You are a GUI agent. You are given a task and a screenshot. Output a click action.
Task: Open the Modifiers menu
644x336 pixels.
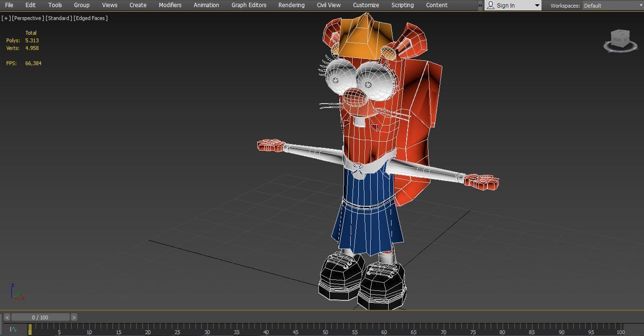pyautogui.click(x=170, y=5)
